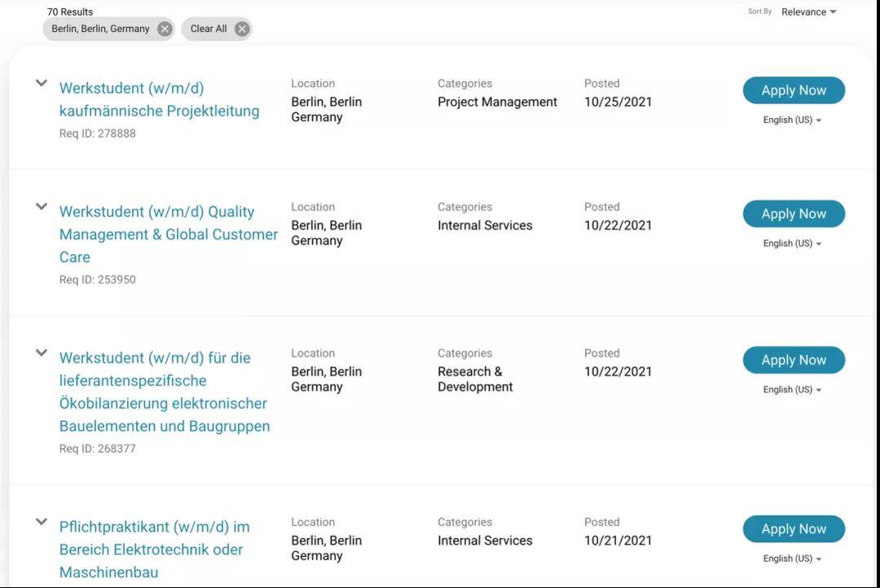Open Pflichtpraktikant im Bereich Elektrotechnik job link
Viewport: 880px width, 588px height.
[x=154, y=549]
